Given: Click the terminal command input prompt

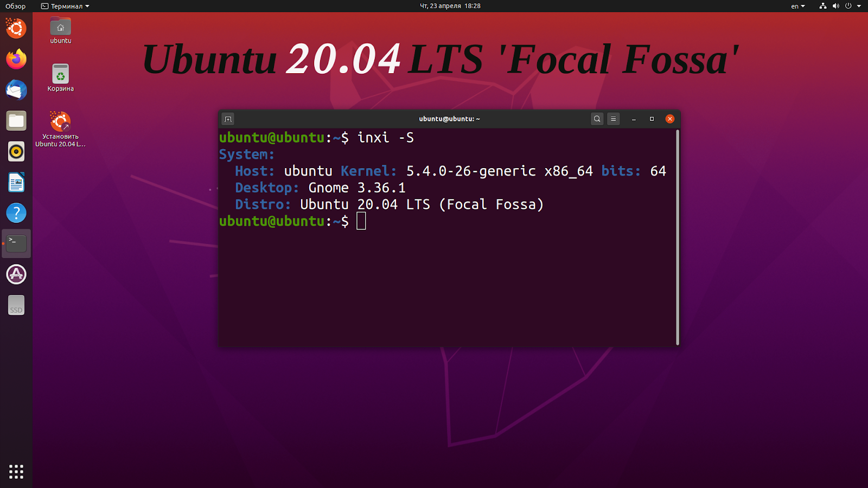Looking at the screenshot, I should point(362,221).
